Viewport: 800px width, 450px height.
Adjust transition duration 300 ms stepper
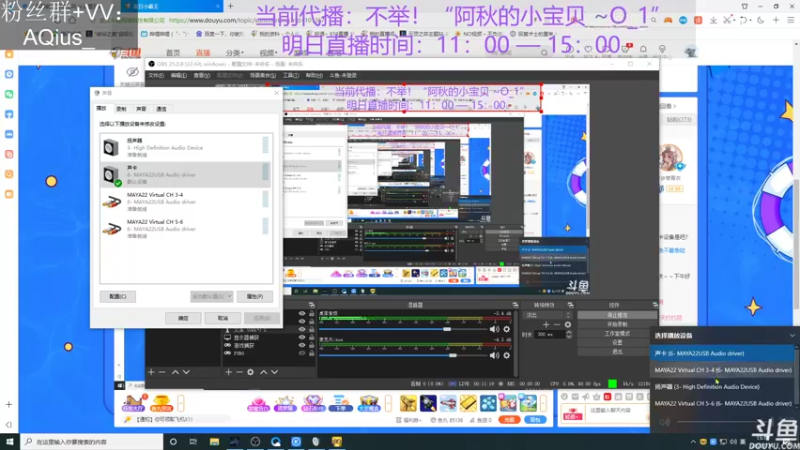tap(569, 334)
